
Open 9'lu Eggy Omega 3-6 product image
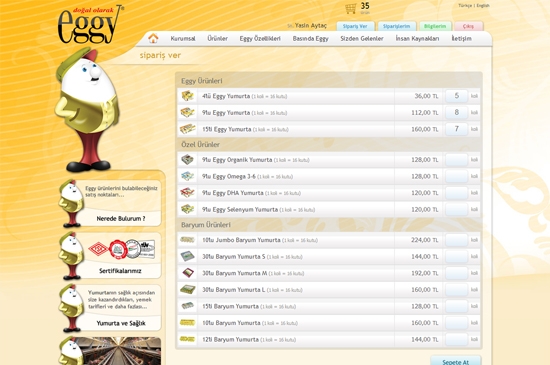click(x=188, y=176)
